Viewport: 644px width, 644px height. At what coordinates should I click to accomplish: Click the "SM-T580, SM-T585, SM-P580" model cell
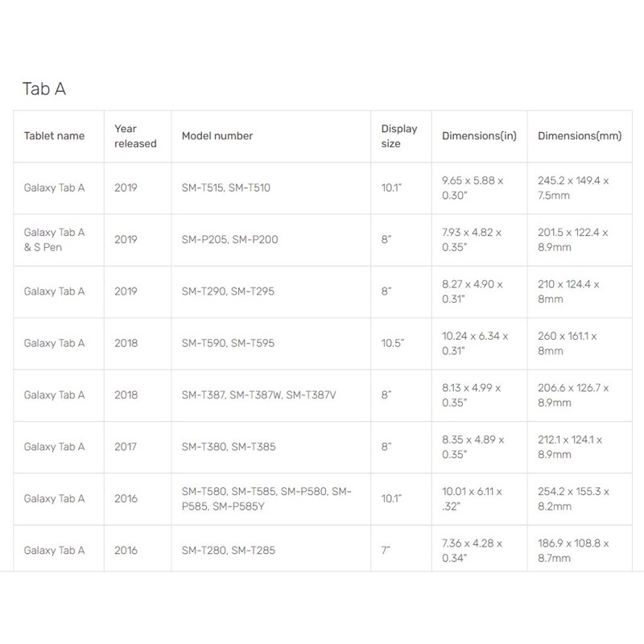tap(266, 498)
